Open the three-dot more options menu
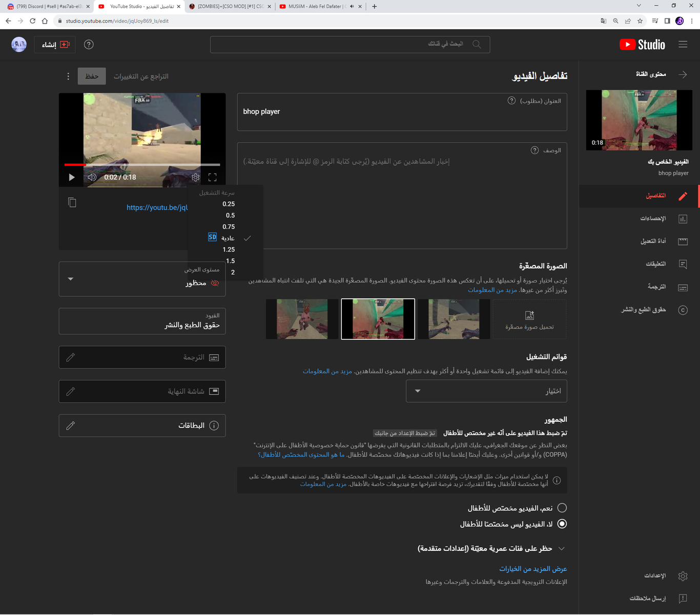Screen dimensions: 700x615 pyautogui.click(x=68, y=76)
